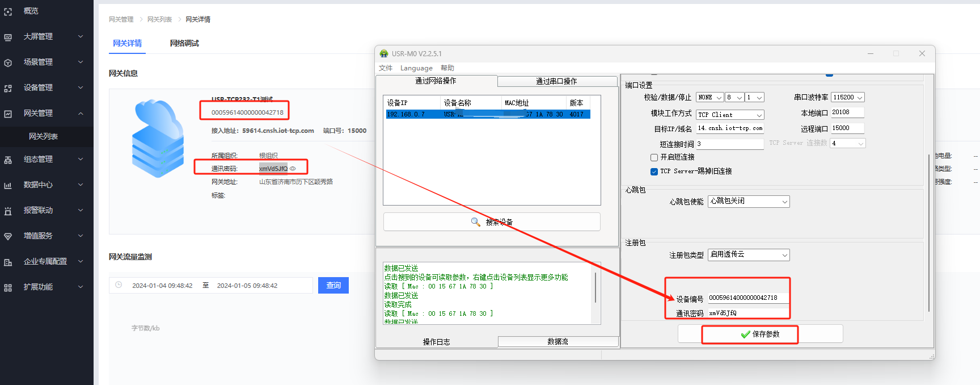
Task: Open the Language menu
Action: (416, 68)
